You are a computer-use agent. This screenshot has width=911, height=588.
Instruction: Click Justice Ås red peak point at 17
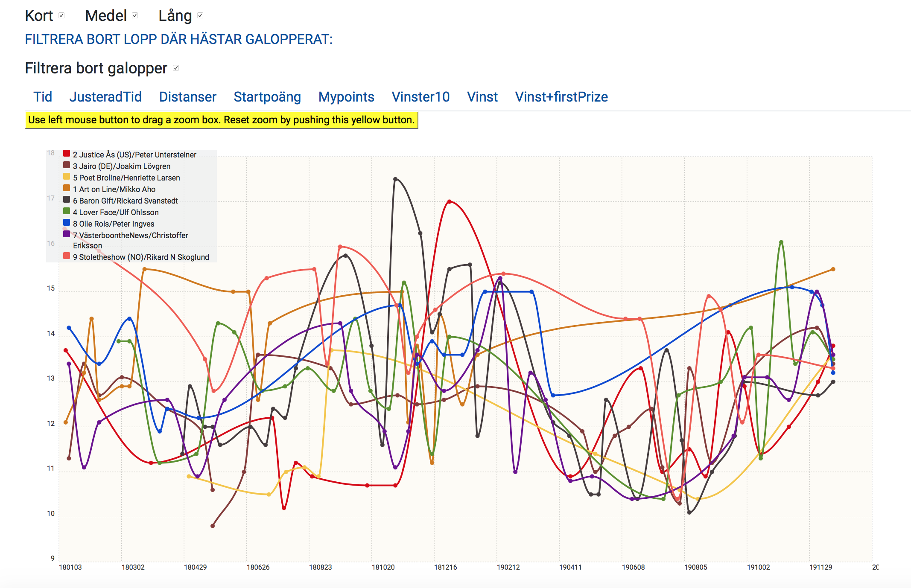450,201
